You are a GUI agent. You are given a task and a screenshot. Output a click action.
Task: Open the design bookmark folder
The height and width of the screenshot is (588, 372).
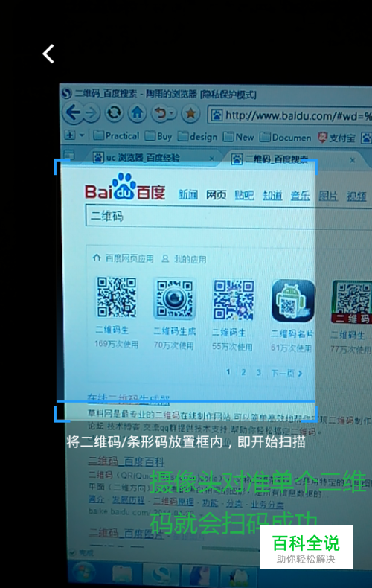click(197, 136)
